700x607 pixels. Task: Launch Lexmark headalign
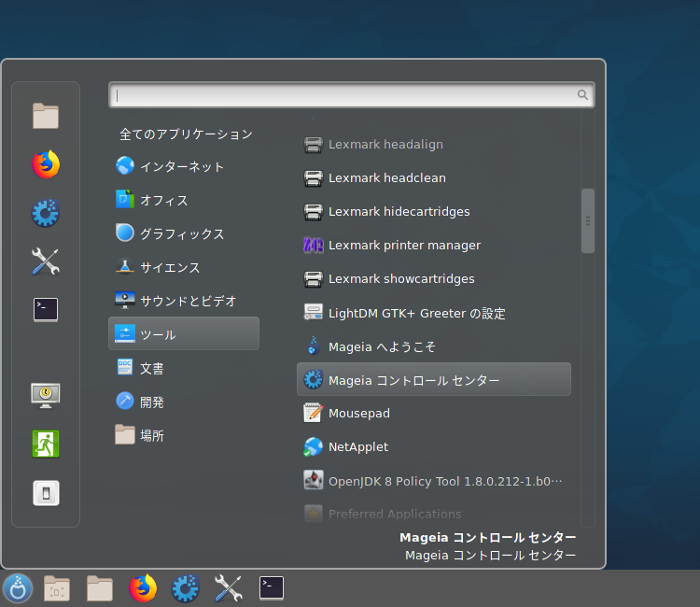click(x=434, y=144)
